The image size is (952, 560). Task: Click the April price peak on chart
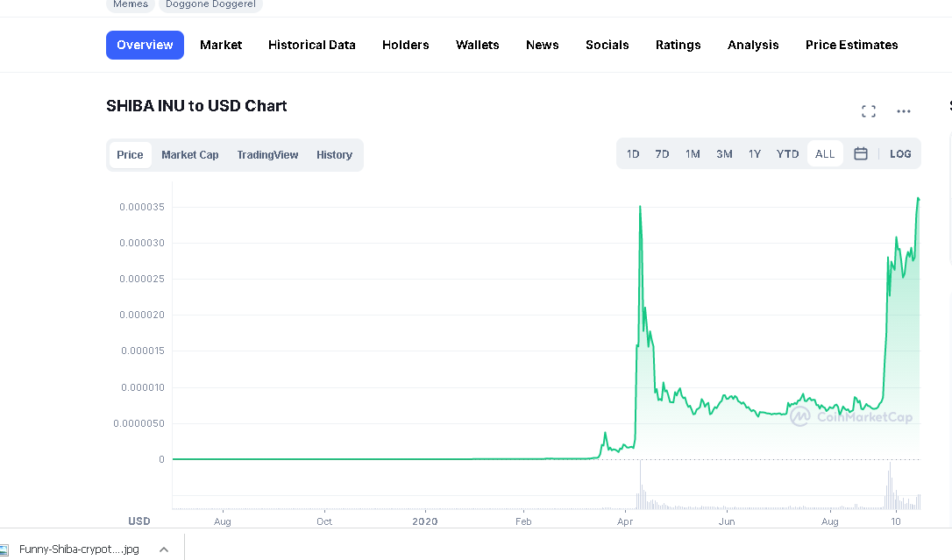click(x=640, y=208)
